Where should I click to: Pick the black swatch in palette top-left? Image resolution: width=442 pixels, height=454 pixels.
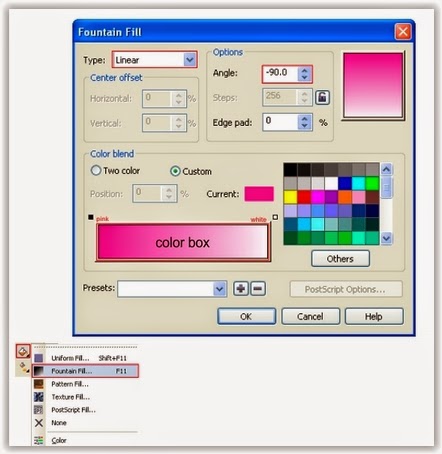[290, 169]
